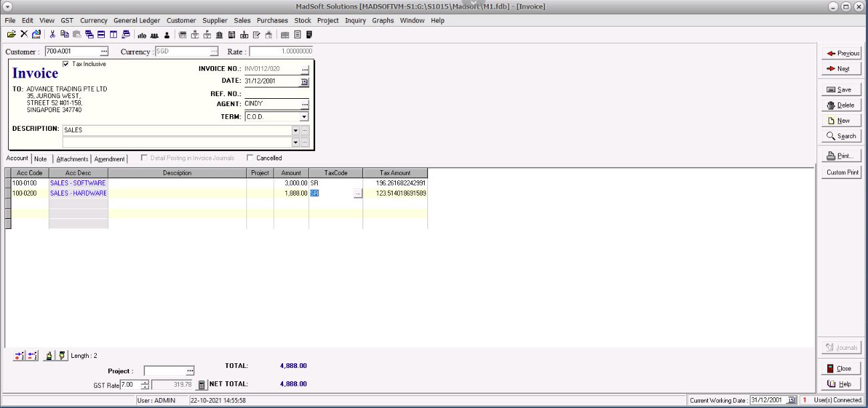
Task: Click the edit note pencil toolbar icon
Action: (256, 33)
